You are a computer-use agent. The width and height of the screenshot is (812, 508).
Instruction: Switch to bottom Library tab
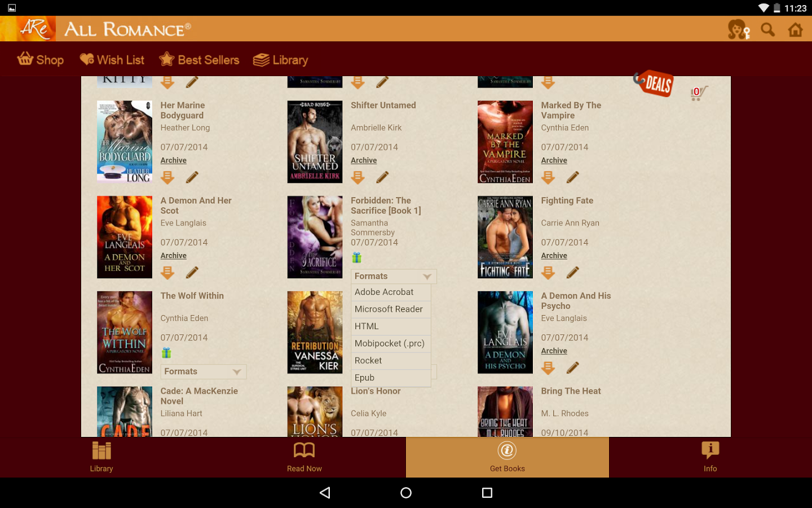click(101, 457)
